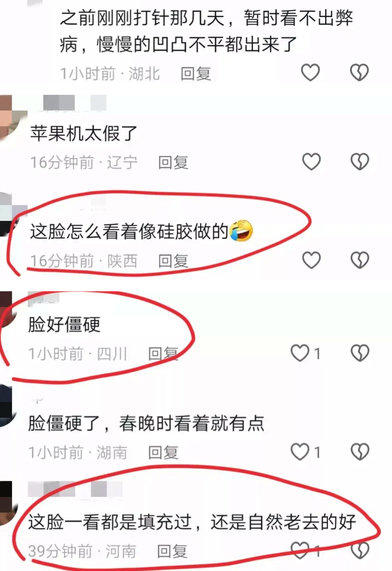
Task: Open the 这脸一看都是填充过 comment text
Action: click(192, 522)
